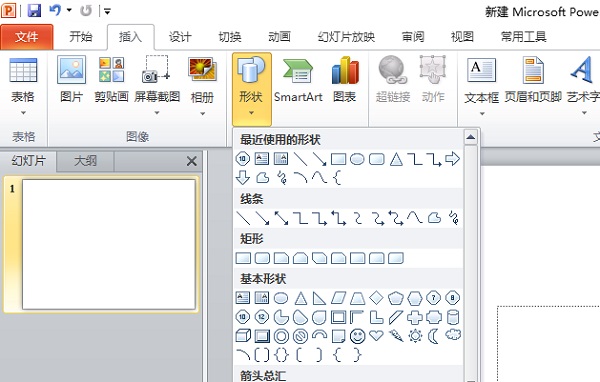Select the oval in recently used shapes

coord(357,158)
